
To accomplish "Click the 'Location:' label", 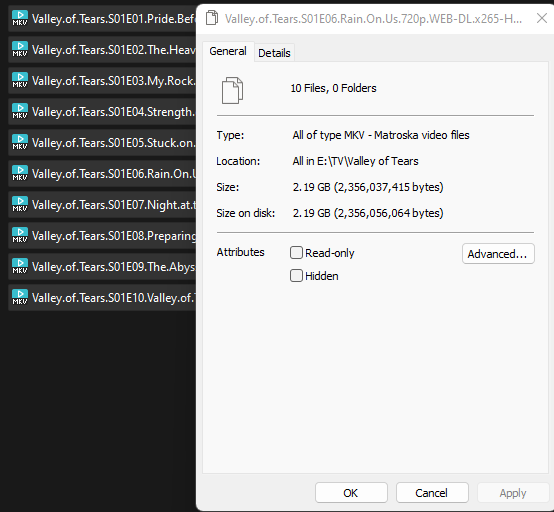I will click(238, 161).
